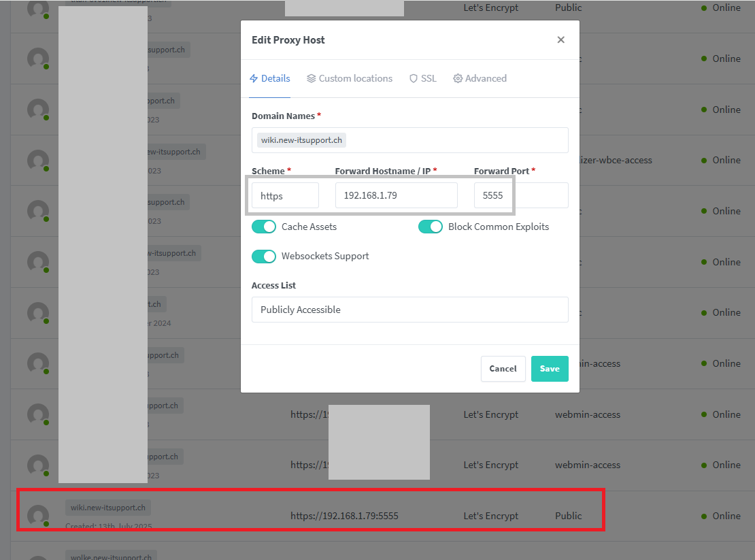The width and height of the screenshot is (755, 560).
Task: Click avatar icon in lizer-wbce-access row
Action: click(x=38, y=161)
